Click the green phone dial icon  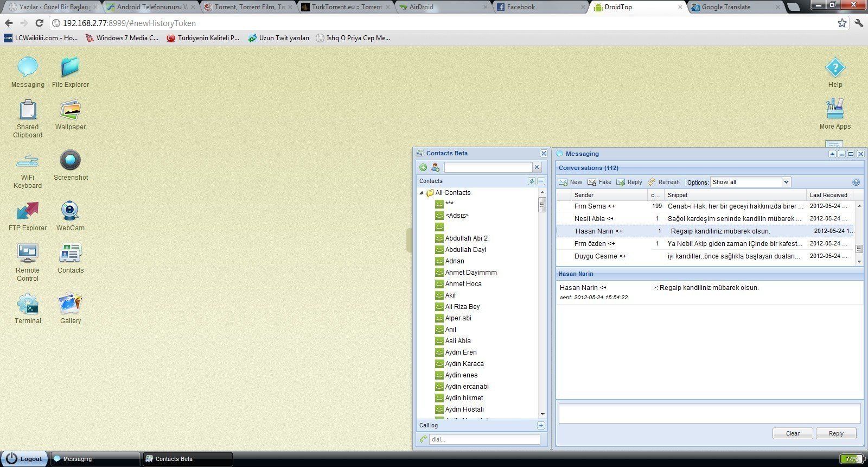[x=423, y=439]
